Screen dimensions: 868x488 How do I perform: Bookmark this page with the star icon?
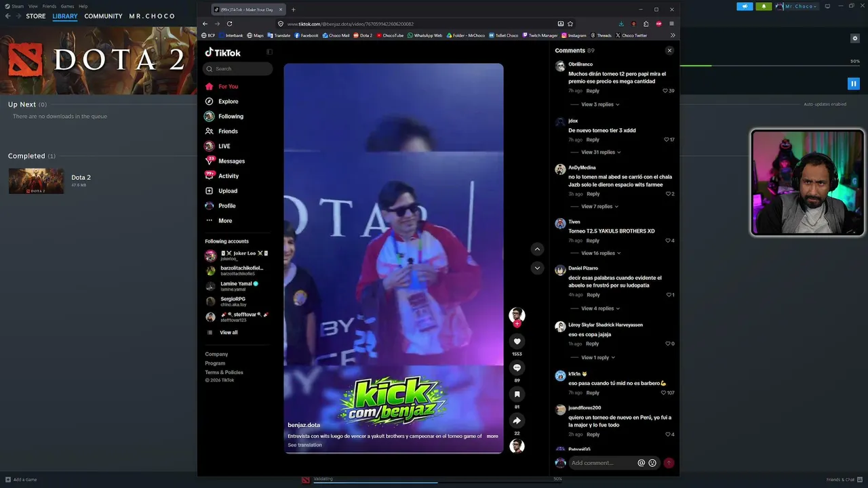tap(570, 24)
